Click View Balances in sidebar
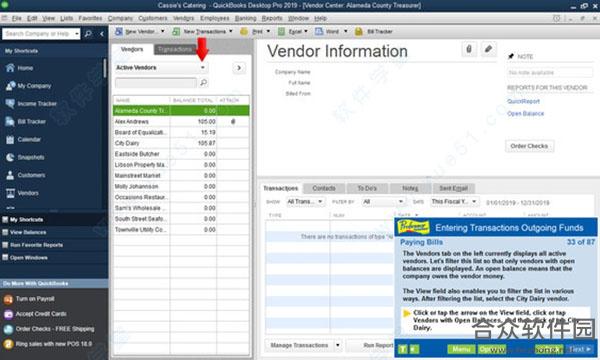Viewport: 600px width, 360px height. click(x=28, y=232)
